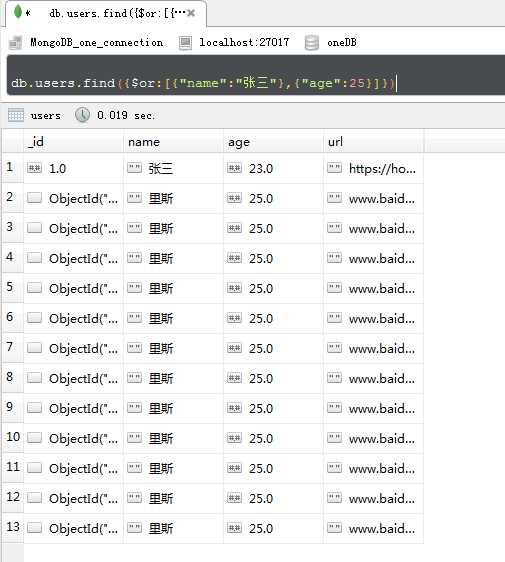505x562 pixels.
Task: Click ObjectId icon in row 6
Action: pos(34,318)
